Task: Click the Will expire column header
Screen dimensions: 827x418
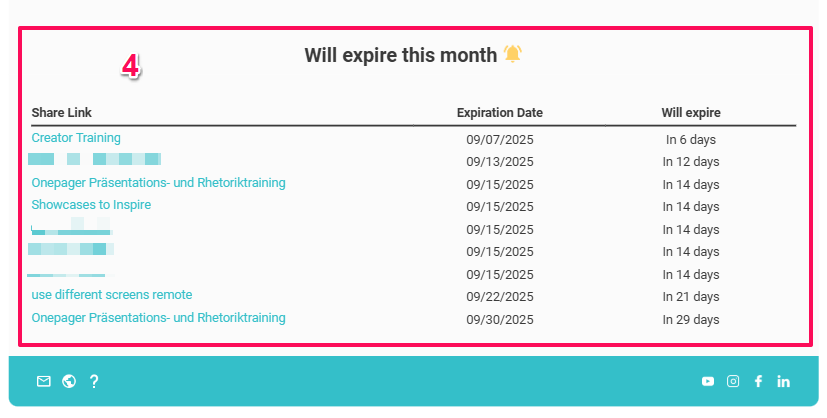Action: tap(691, 113)
